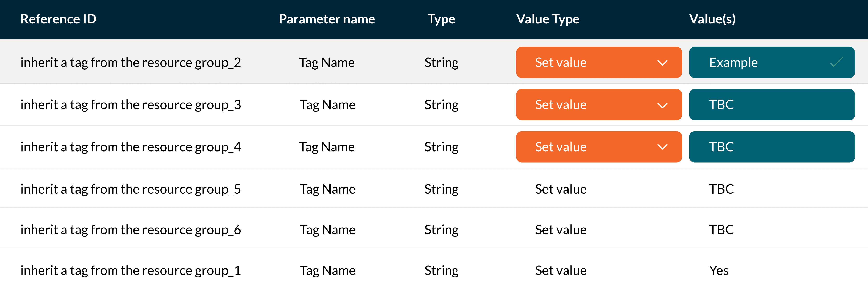Click the checkmark inside the Example value badge

(832, 62)
